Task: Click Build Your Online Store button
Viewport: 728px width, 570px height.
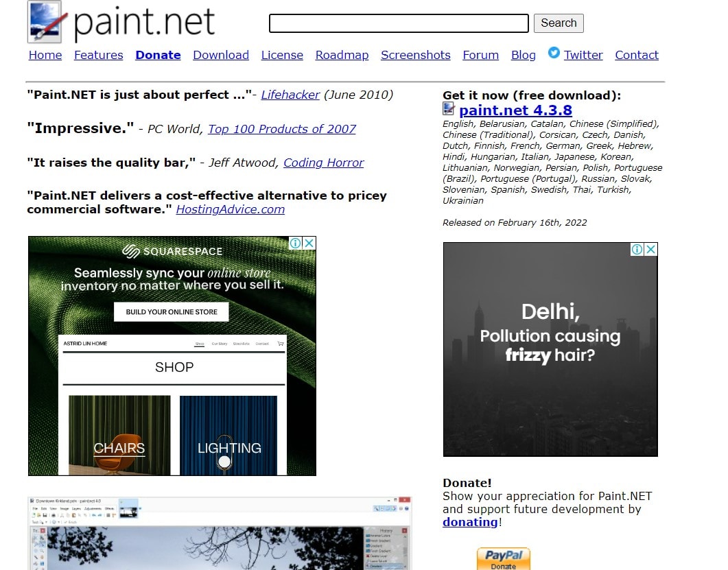Action: (172, 312)
